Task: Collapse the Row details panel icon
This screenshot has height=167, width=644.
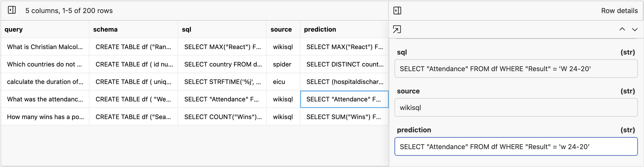Action: click(x=397, y=11)
